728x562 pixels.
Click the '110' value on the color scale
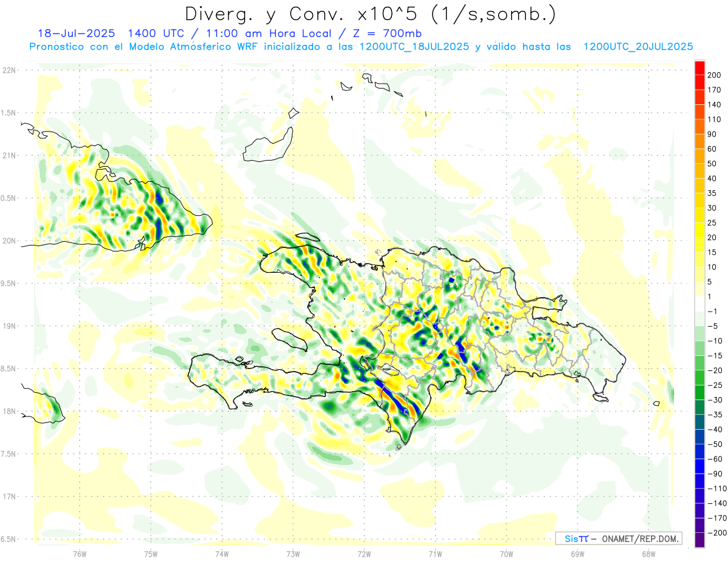(715, 119)
